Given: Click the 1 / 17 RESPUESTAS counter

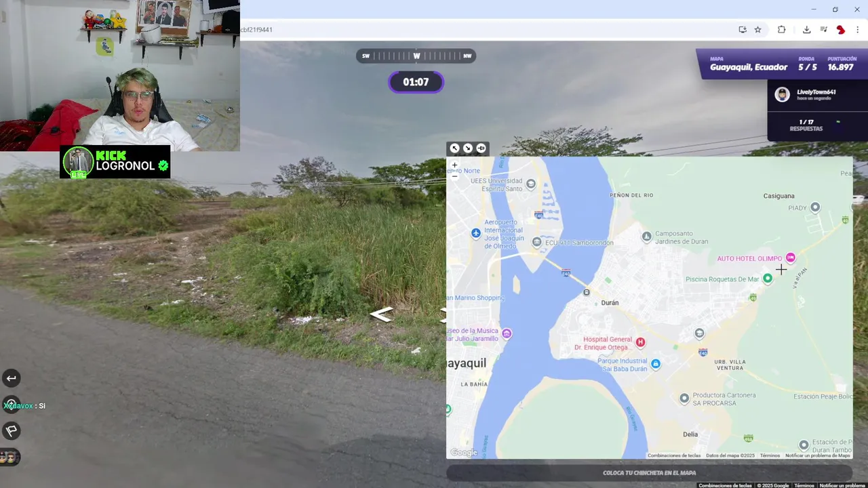Looking at the screenshot, I should 806,125.
